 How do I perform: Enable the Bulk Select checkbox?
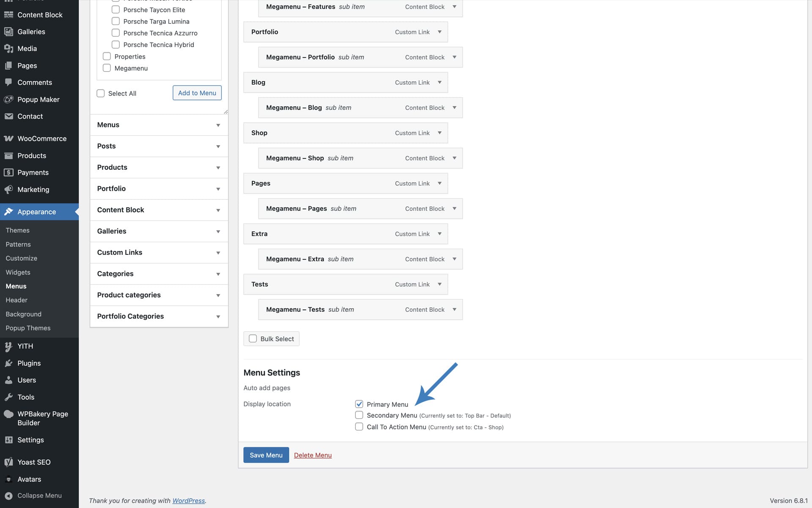pyautogui.click(x=253, y=339)
